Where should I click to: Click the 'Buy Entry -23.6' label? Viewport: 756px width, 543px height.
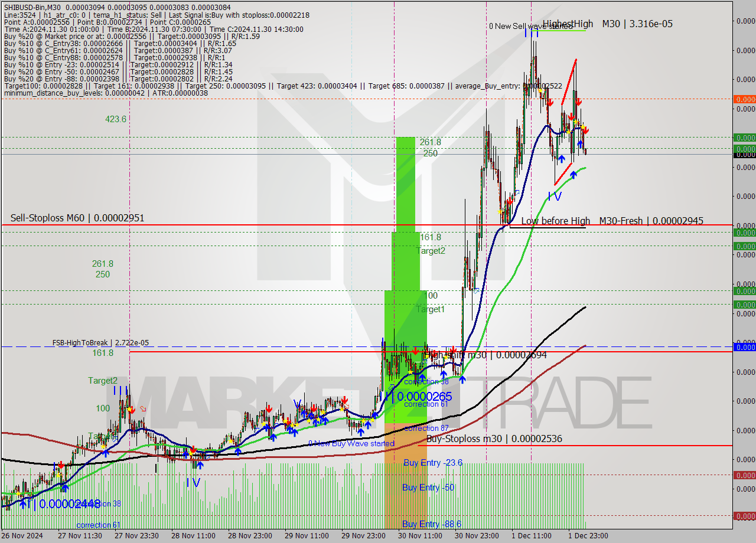[433, 463]
